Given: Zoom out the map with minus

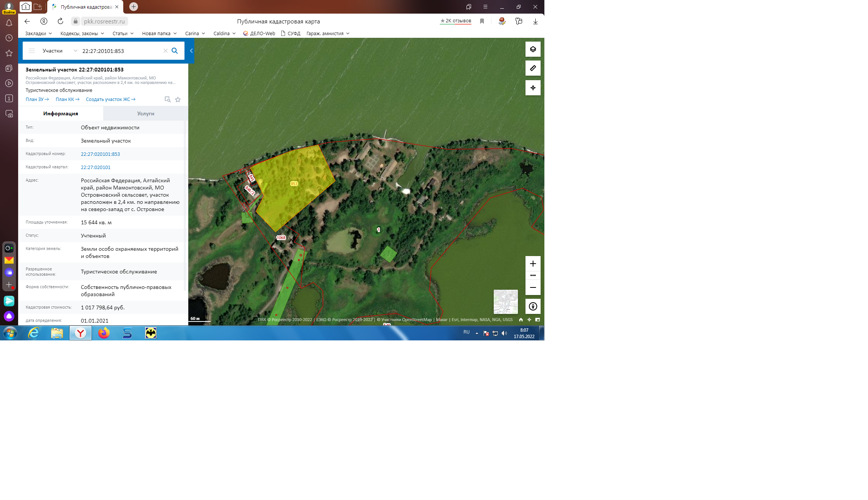Looking at the screenshot, I should tap(533, 287).
